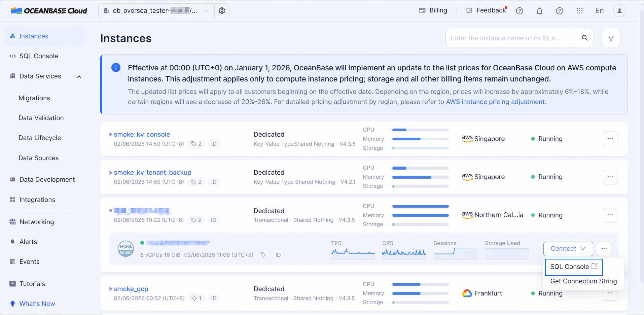Viewport: 644px width, 315px height.
Task: Click the ID badge for smoke_kv_console
Action: [x=214, y=144]
